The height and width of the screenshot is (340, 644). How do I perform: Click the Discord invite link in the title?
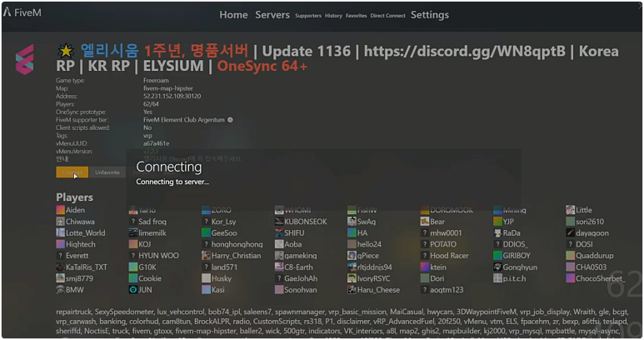[465, 52]
